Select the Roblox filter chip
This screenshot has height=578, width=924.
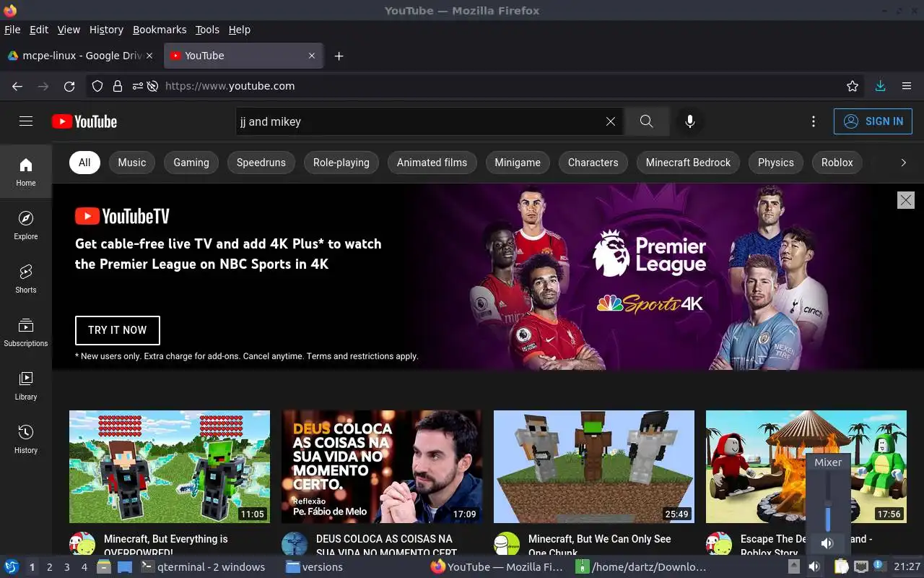pos(837,163)
